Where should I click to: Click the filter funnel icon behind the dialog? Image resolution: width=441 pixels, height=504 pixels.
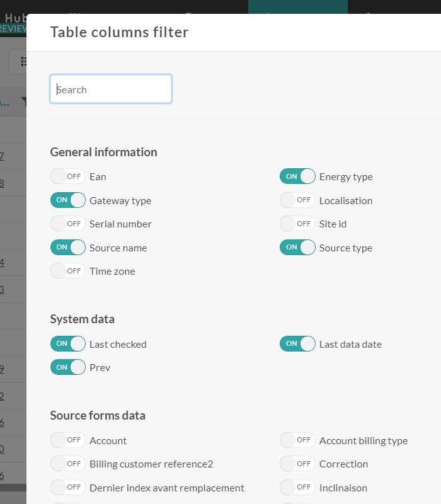23,101
